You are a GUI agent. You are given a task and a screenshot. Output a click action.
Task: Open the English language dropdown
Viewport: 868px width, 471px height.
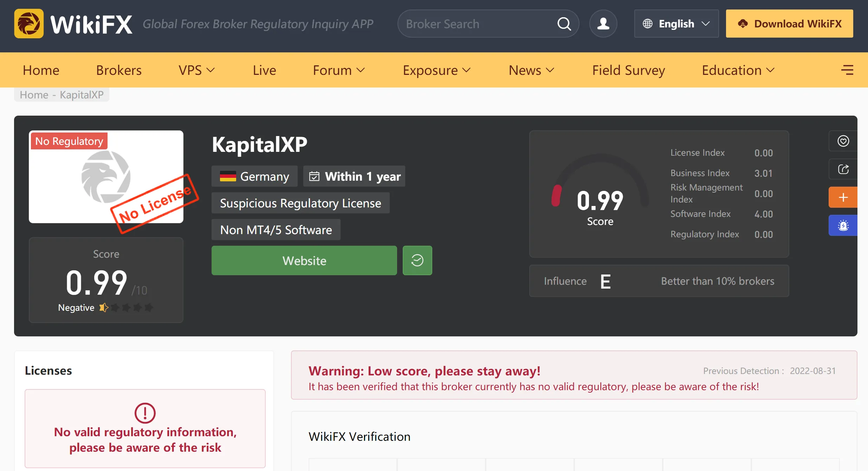(676, 24)
